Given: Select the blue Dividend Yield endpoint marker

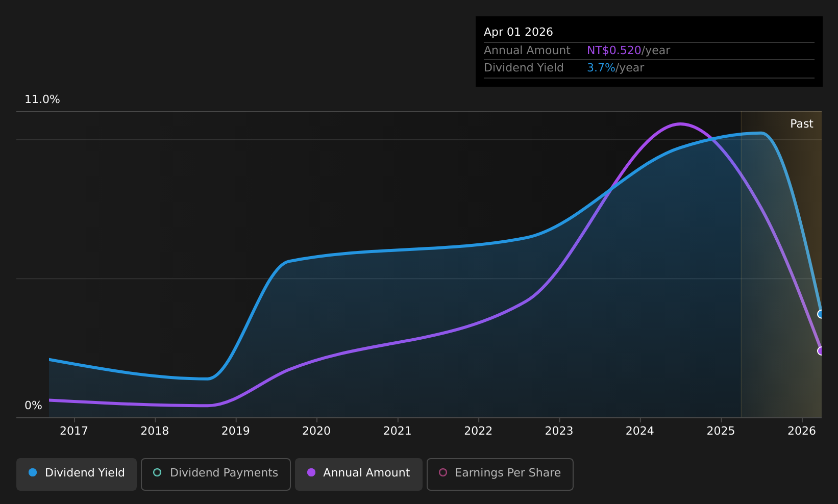Looking at the screenshot, I should [x=821, y=314].
